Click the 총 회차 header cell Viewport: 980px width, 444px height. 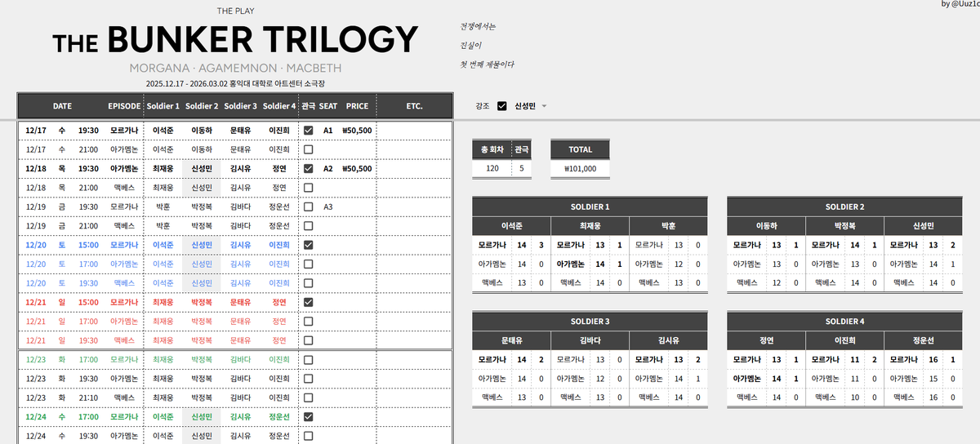[492, 149]
